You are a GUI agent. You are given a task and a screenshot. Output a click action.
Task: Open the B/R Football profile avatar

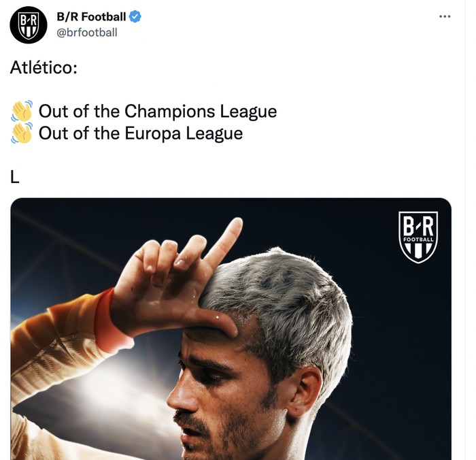pyautogui.click(x=29, y=25)
